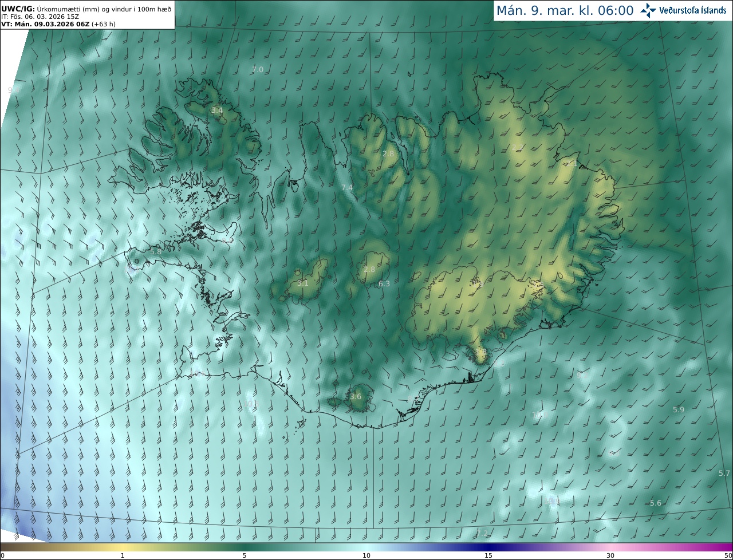Viewport: 733px width, 560px height.
Task: Click the 3.4 value on Westfjords
Action: click(x=216, y=110)
